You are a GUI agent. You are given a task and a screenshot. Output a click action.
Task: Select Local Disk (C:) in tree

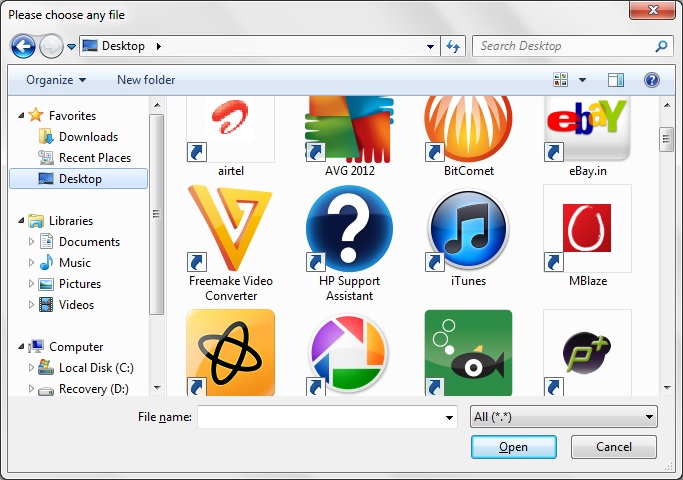click(86, 368)
